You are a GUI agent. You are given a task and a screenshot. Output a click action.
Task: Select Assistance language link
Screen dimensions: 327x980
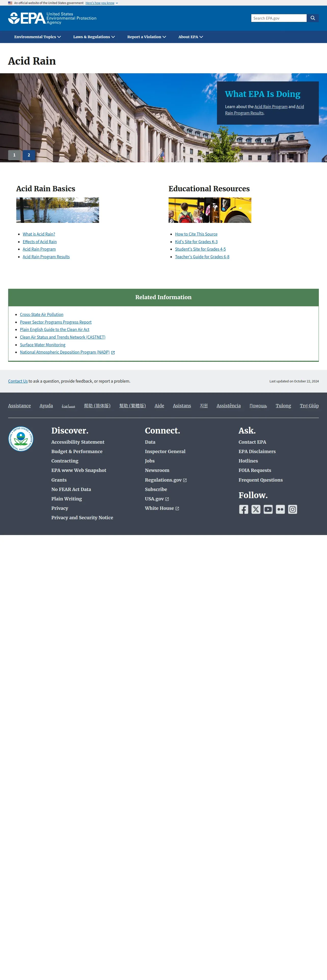19,406
